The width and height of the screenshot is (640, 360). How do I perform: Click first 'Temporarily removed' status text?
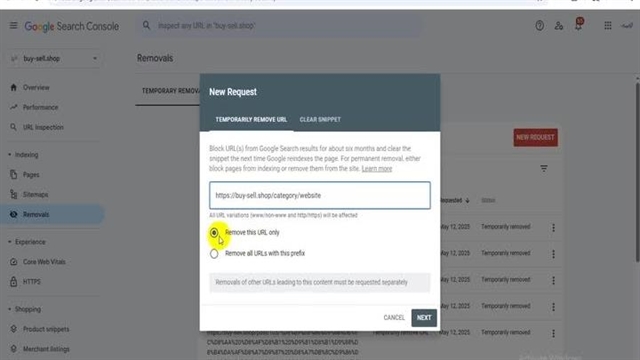tap(505, 227)
